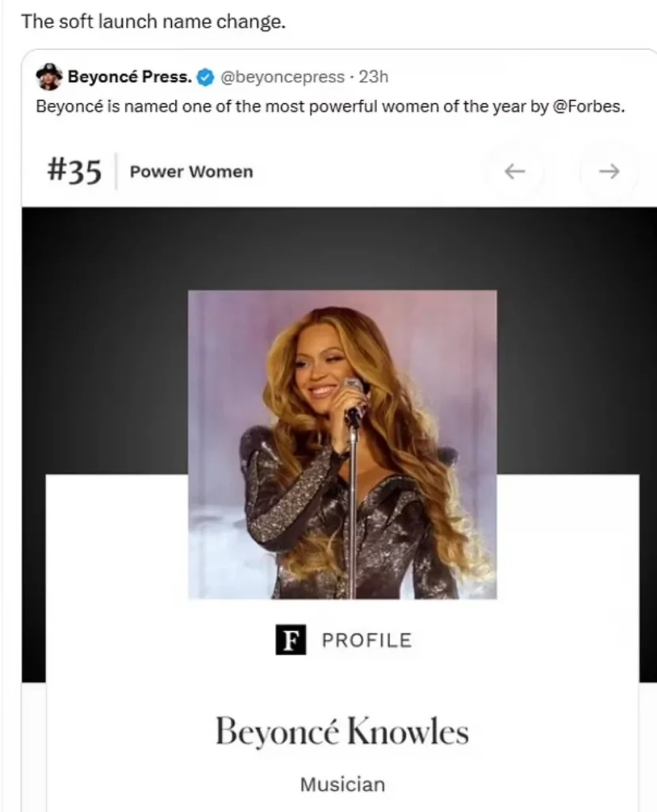Open the Beyoncé Press profile avatar
Image resolution: width=657 pixels, height=812 pixels.
point(49,77)
